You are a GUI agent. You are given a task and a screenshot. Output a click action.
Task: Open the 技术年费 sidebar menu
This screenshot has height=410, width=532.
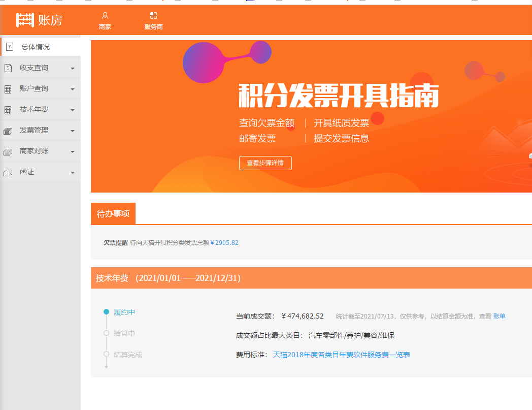(41, 109)
